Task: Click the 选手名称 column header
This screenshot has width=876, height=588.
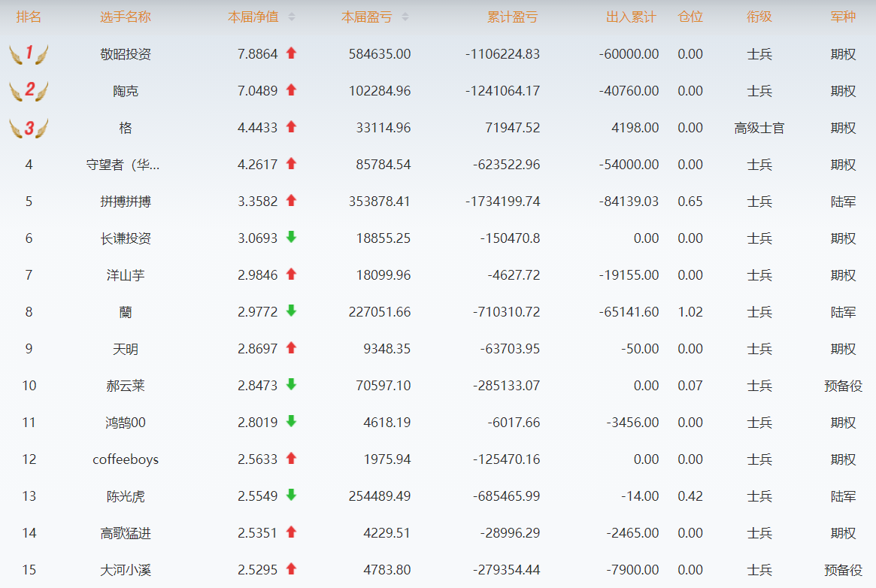Action: (126, 17)
